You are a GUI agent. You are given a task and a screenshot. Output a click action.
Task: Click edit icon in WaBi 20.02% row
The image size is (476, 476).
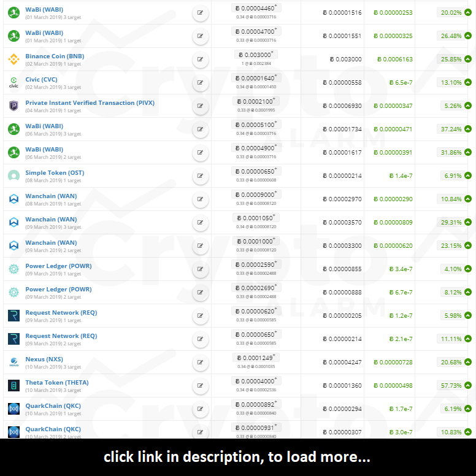pos(201,13)
